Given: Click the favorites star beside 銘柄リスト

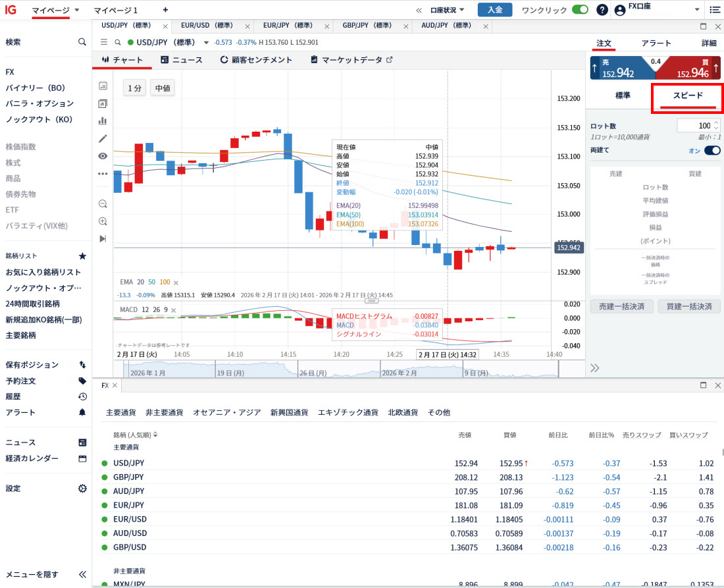Looking at the screenshot, I should tap(82, 256).
